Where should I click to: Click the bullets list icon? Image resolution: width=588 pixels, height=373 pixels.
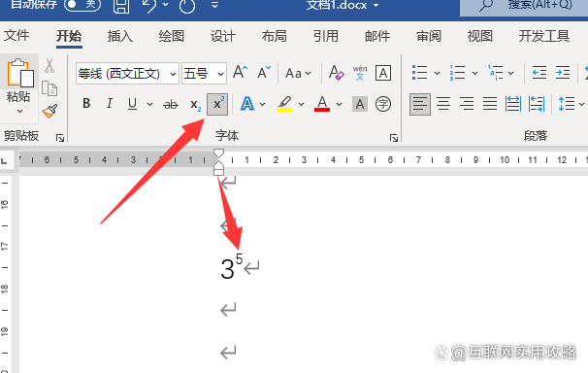pos(419,73)
